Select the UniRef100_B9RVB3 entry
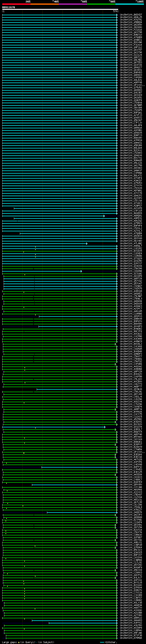The width and height of the screenshot is (146, 644). (x=131, y=73)
